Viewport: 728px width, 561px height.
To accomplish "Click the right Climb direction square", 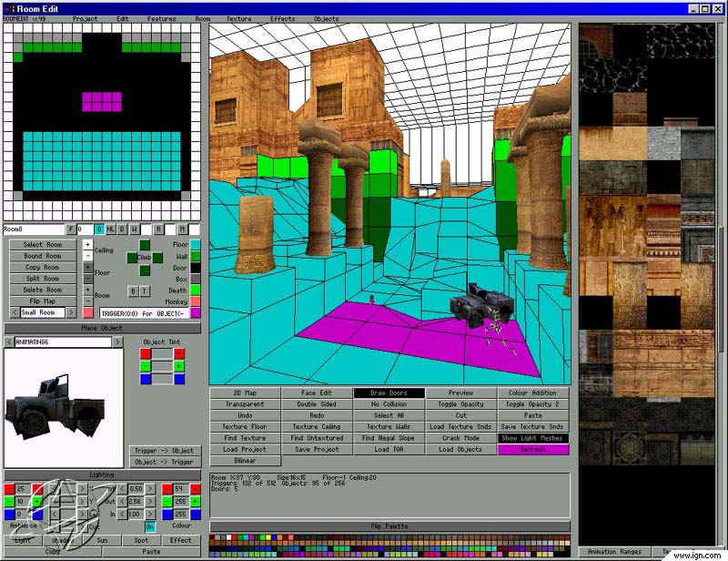I will [x=157, y=258].
